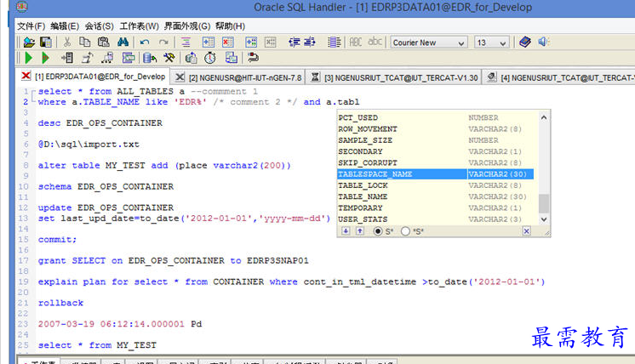Click the hammer and wrench tools icon
This screenshot has width=635, height=364.
[169, 58]
